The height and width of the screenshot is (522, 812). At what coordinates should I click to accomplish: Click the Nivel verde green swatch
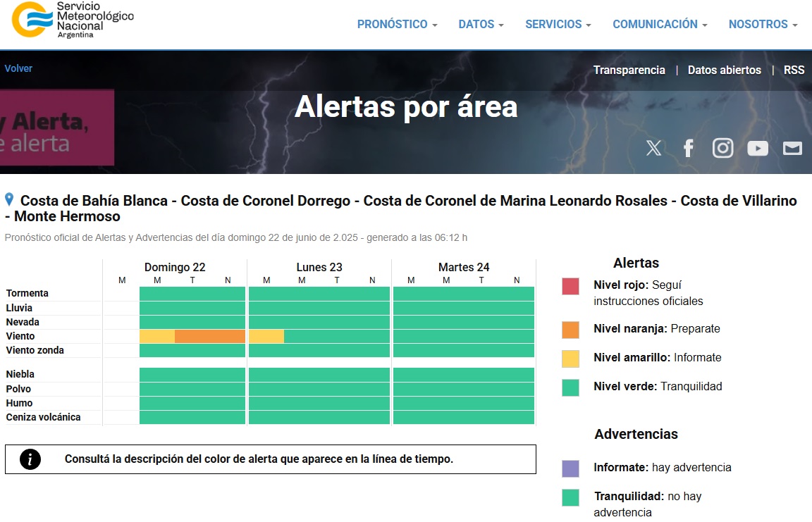coord(571,387)
